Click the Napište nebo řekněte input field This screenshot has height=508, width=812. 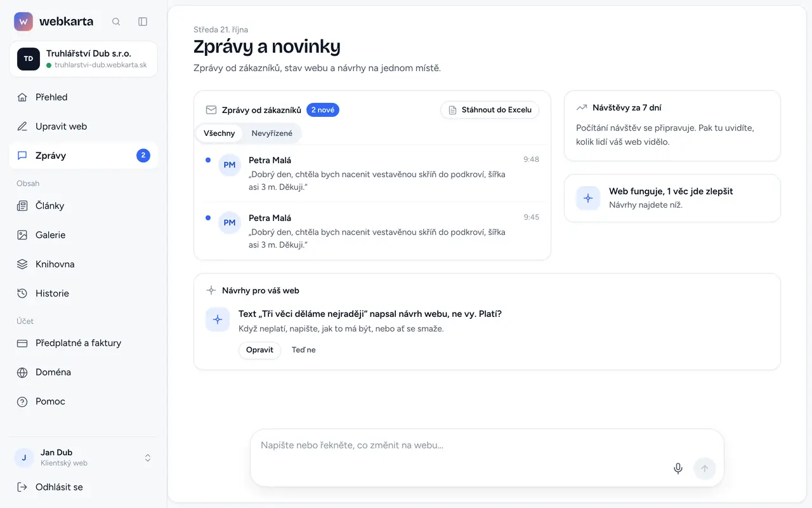(x=487, y=445)
